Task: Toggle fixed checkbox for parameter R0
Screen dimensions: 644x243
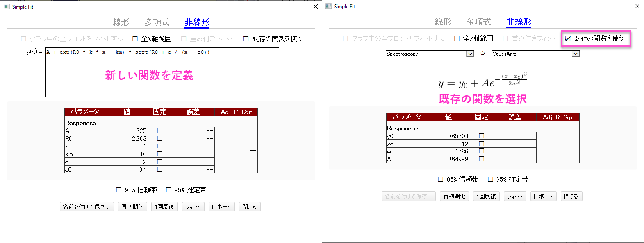Action: [x=160, y=138]
